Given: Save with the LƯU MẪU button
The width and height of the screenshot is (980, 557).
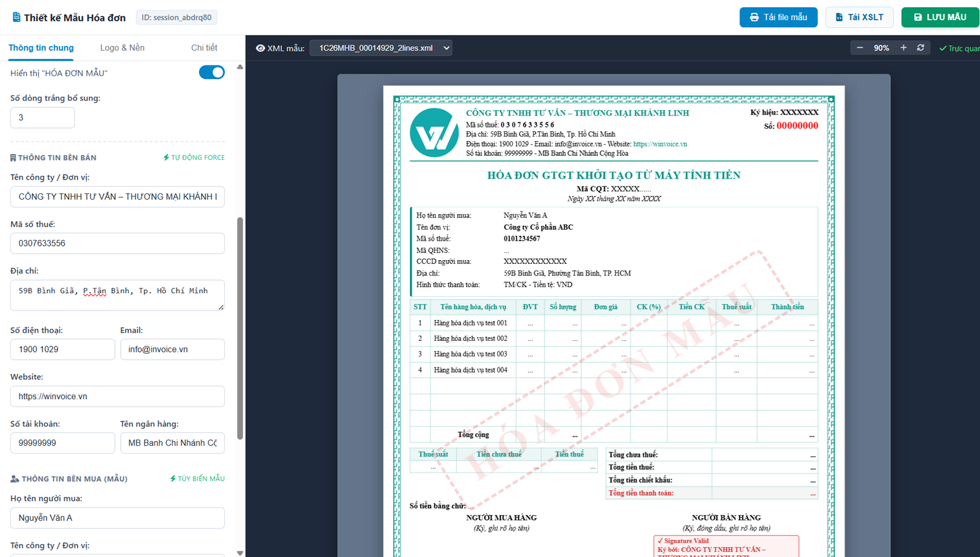Looking at the screenshot, I should [940, 17].
